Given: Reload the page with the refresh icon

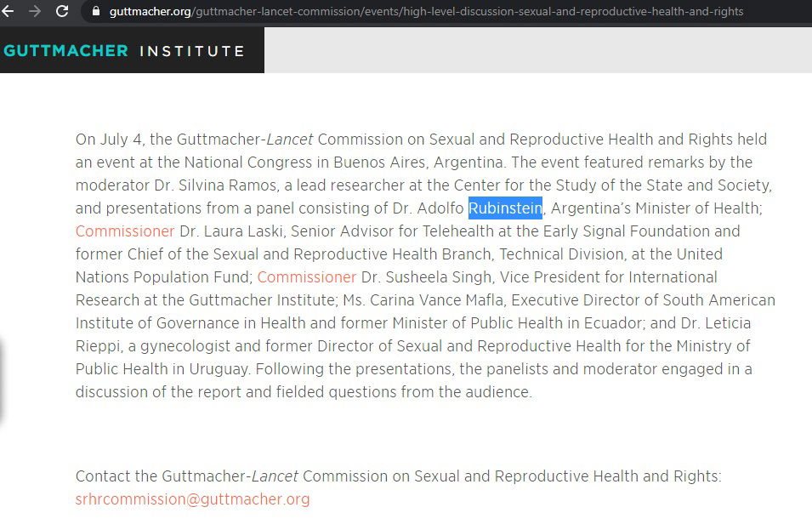Looking at the screenshot, I should 62,11.
